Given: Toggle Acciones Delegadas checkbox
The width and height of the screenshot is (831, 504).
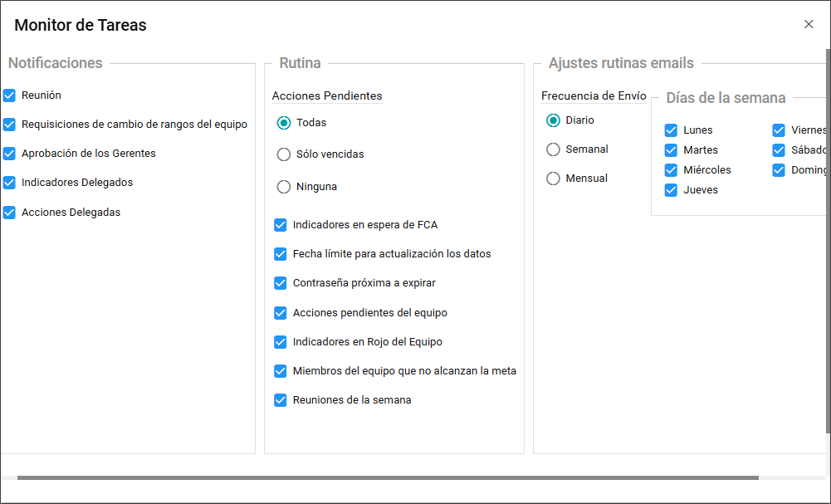Looking at the screenshot, I should point(9,213).
